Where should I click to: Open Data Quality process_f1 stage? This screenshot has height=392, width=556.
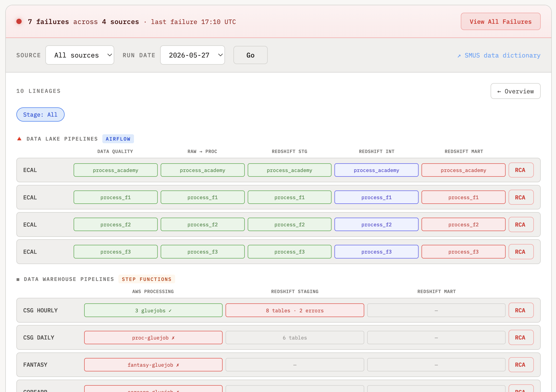116,197
